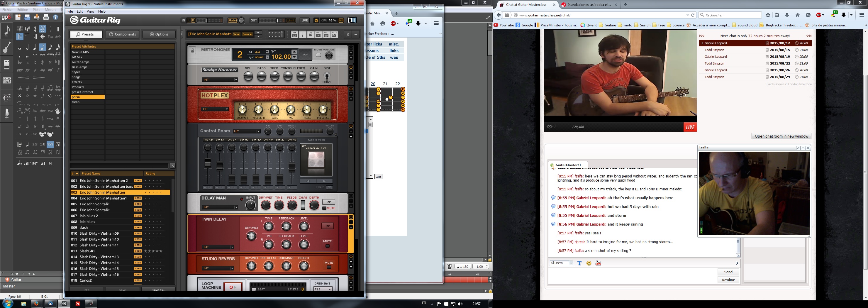The image size is (868, 308).
Task: Toggle the output Limit button
Action: tap(291, 21)
